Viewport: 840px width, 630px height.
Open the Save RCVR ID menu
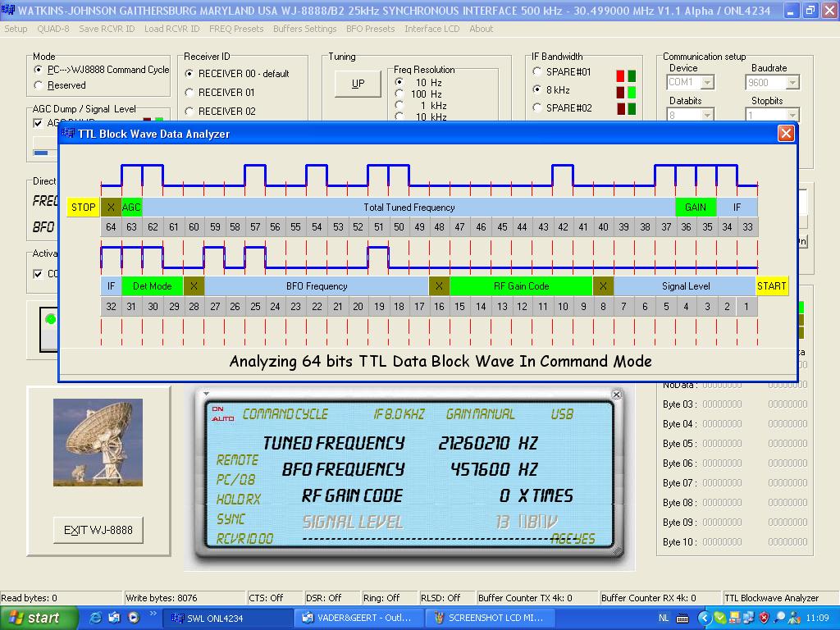(107, 29)
